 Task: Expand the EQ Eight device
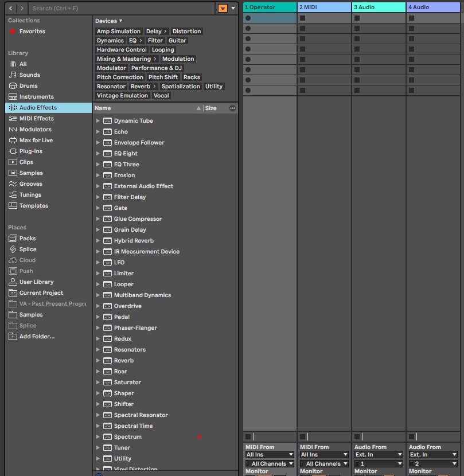click(x=98, y=154)
